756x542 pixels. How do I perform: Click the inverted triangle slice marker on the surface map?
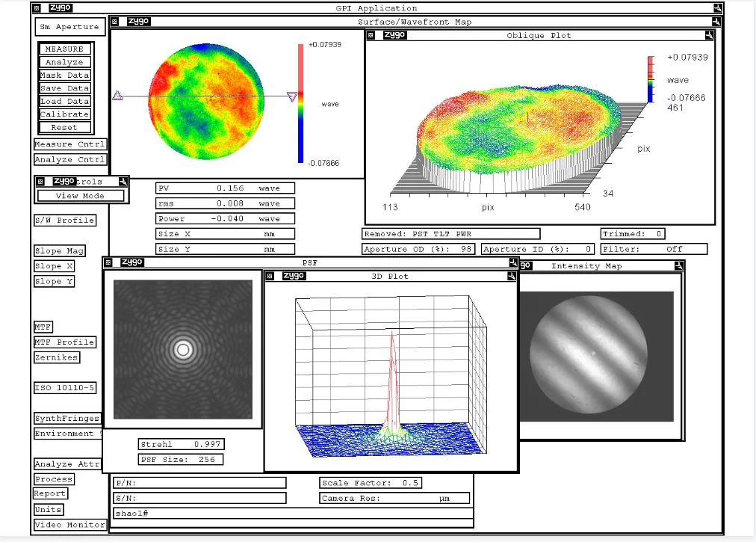click(292, 96)
